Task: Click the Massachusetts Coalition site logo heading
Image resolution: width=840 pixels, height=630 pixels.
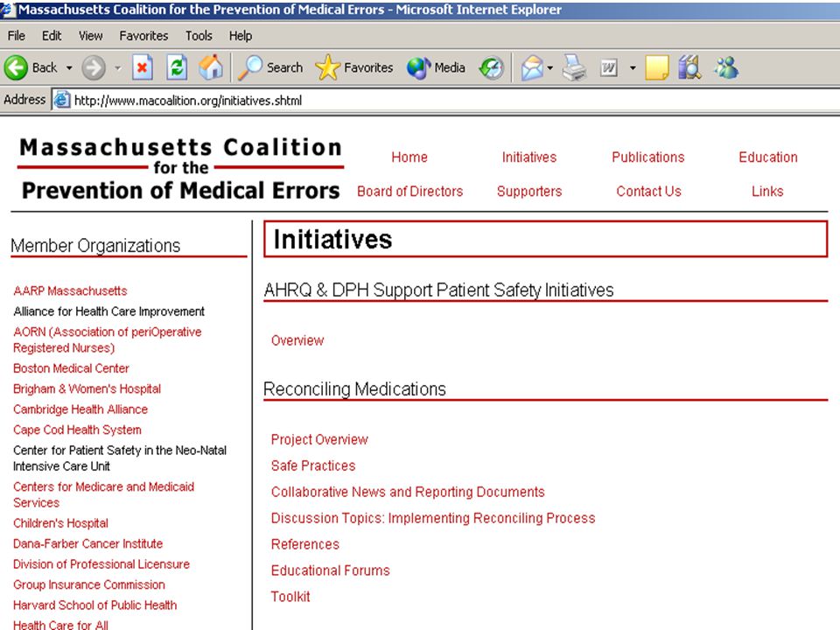Action: click(x=180, y=169)
